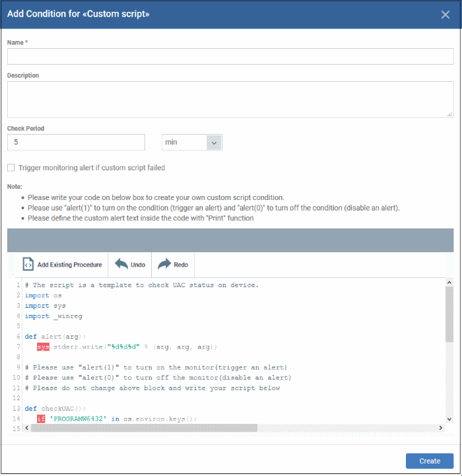462x476 pixels.
Task: Click the Redo arrow icon
Action: pos(164,264)
